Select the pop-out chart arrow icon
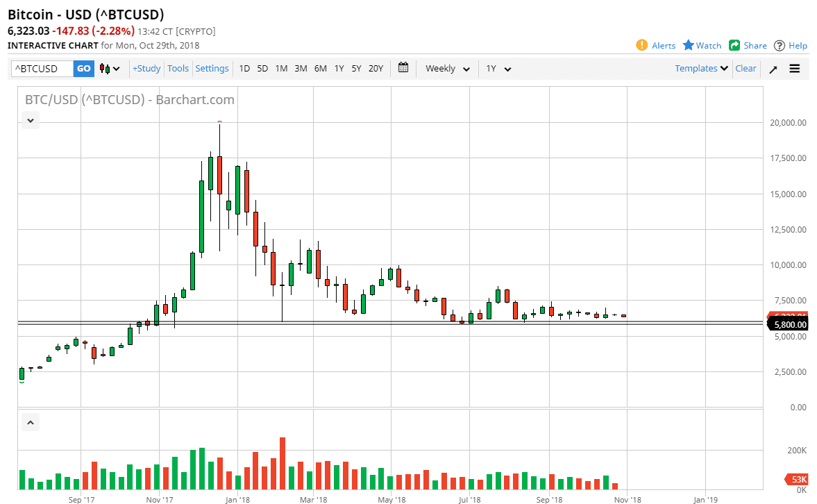The image size is (817, 504). click(773, 68)
